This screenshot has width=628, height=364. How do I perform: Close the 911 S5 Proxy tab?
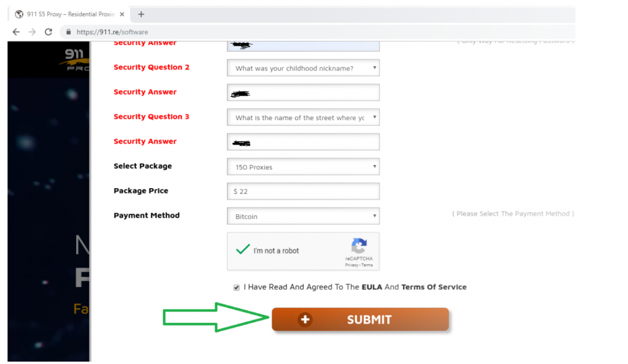tap(122, 14)
